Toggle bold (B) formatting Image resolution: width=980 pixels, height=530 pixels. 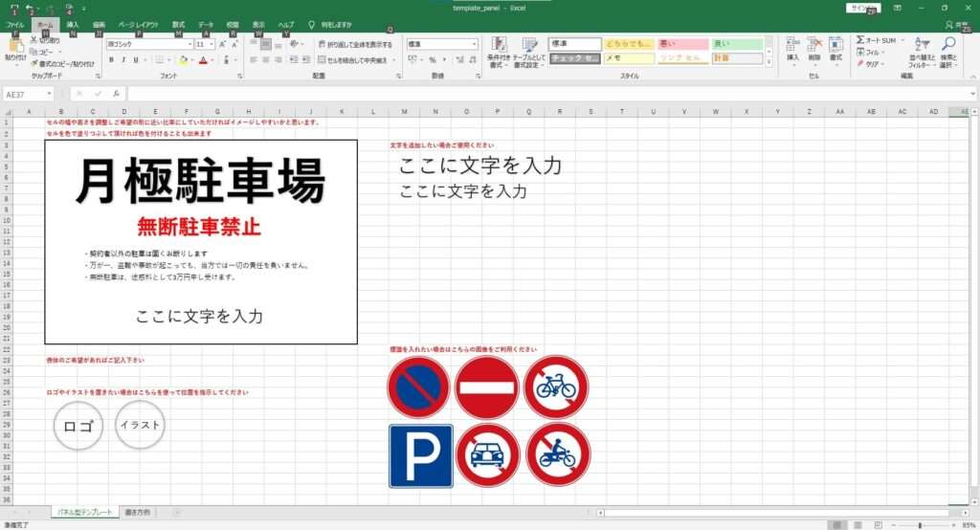(x=111, y=59)
